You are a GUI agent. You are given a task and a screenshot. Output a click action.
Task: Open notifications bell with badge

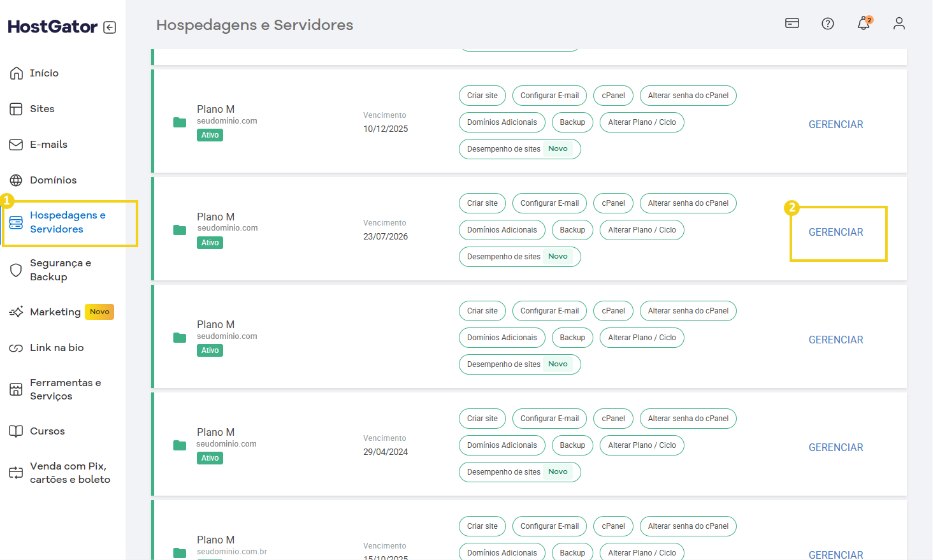pyautogui.click(x=863, y=24)
